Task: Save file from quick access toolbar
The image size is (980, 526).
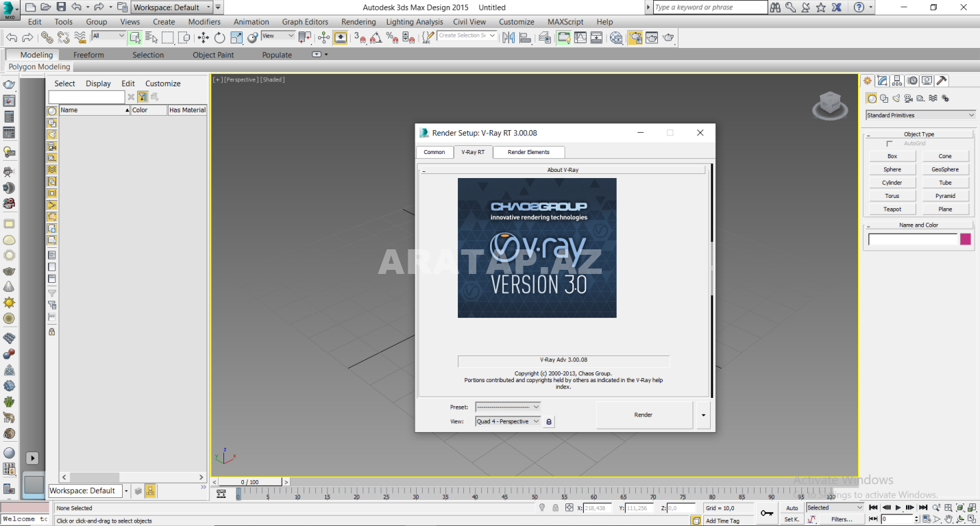Action: (x=61, y=7)
